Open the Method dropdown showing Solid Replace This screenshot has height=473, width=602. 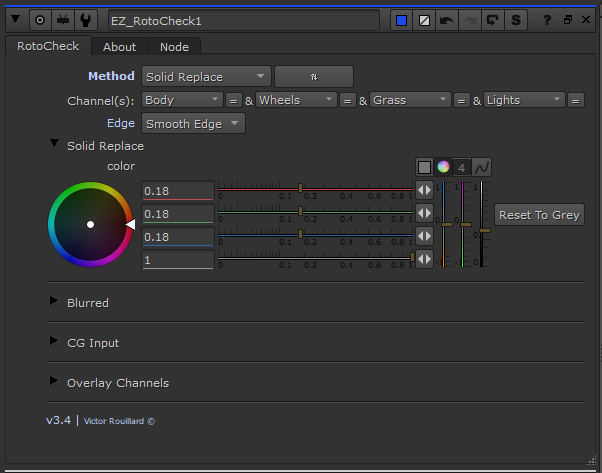(x=206, y=76)
